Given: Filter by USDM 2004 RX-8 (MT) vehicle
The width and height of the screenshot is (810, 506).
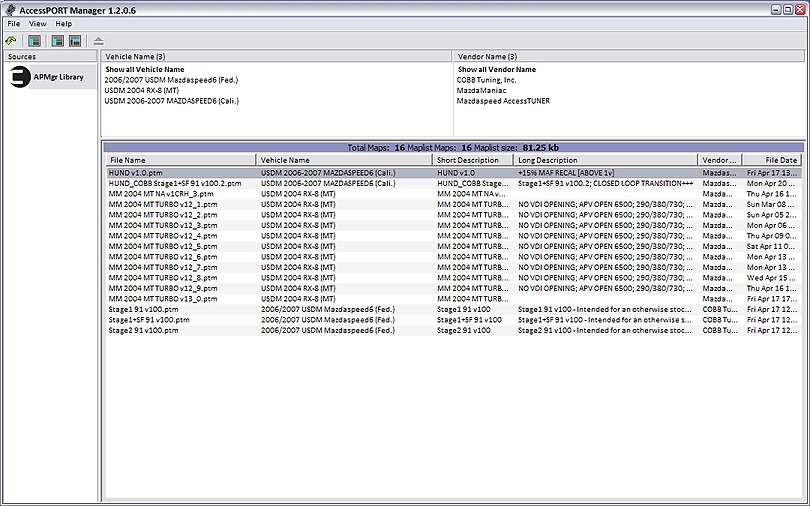Looking at the screenshot, I should pos(142,90).
